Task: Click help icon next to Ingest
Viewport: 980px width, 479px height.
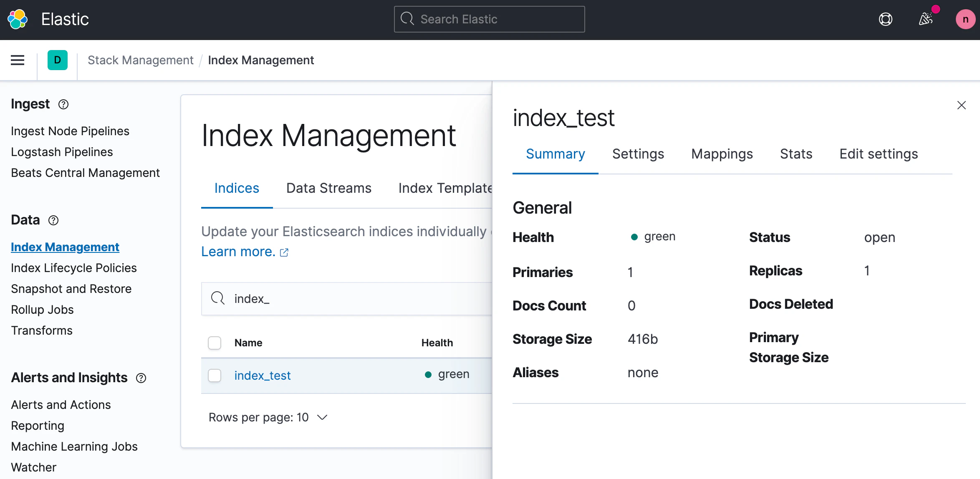Action: 63,104
